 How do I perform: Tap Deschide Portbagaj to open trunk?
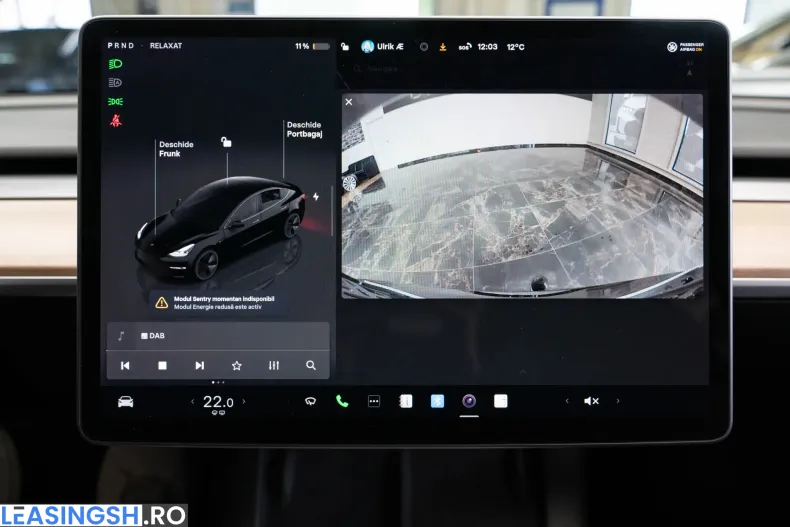[305, 129]
